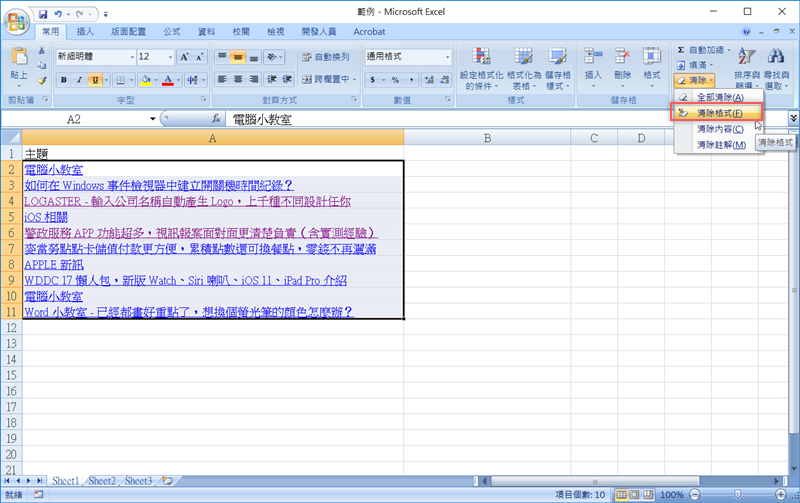Toggle underline formatting
Image resolution: width=800 pixels, height=503 pixels.
pyautogui.click(x=95, y=80)
